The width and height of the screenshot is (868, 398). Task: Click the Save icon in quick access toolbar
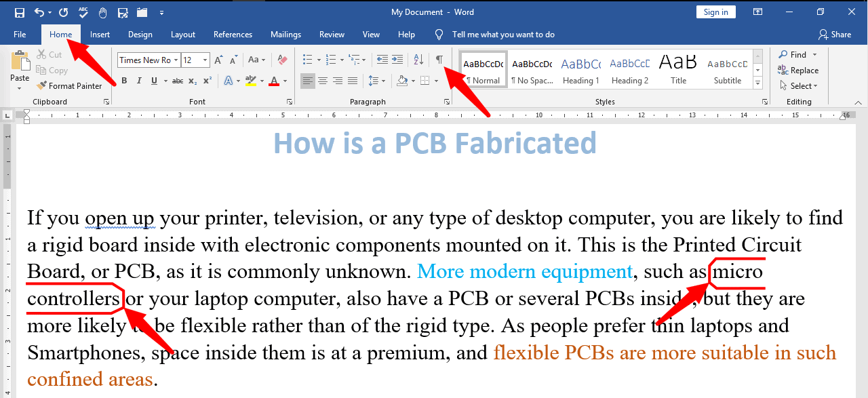point(19,12)
